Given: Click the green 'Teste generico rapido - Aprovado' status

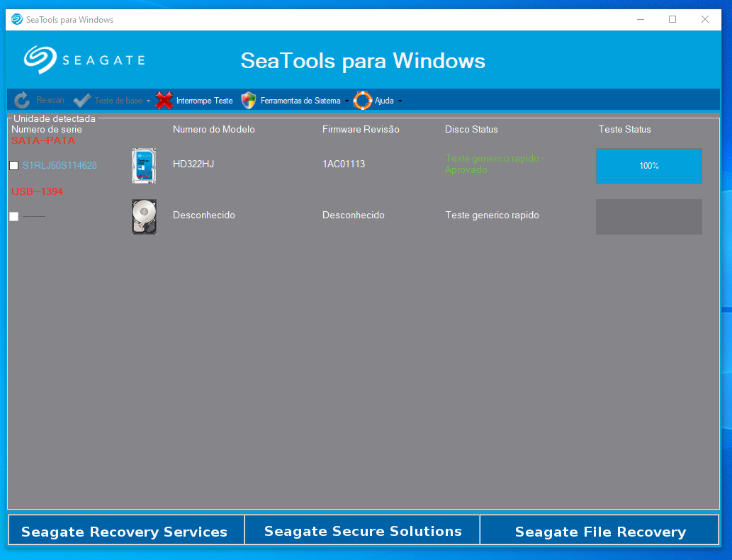Looking at the screenshot, I should click(495, 164).
